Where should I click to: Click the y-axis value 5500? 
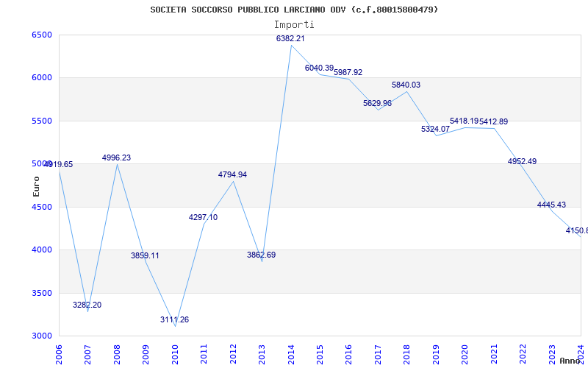[42, 121]
